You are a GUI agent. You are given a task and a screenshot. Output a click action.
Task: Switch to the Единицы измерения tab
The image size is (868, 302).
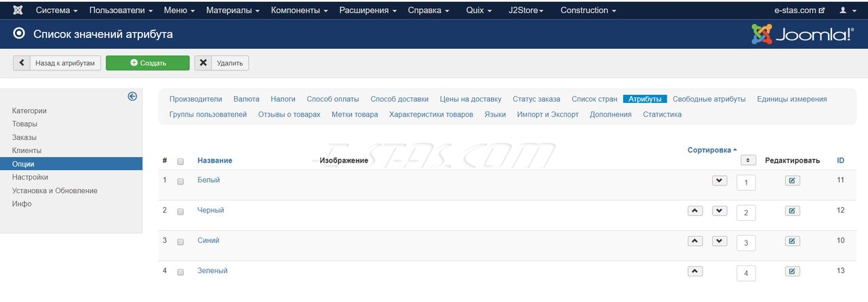(792, 99)
